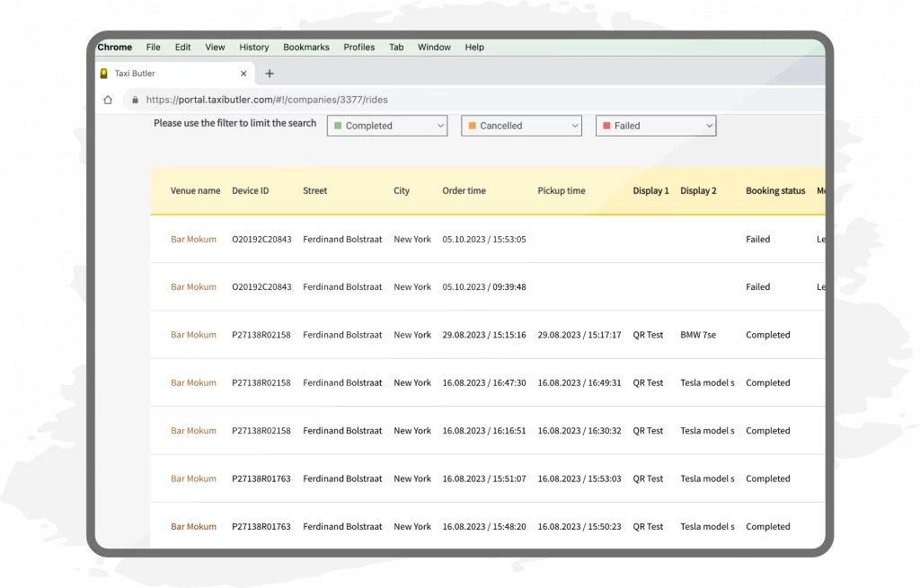Open Bar Mokum link for 09:39:48 order
Screen dimensions: 920x588
pyautogui.click(x=194, y=286)
